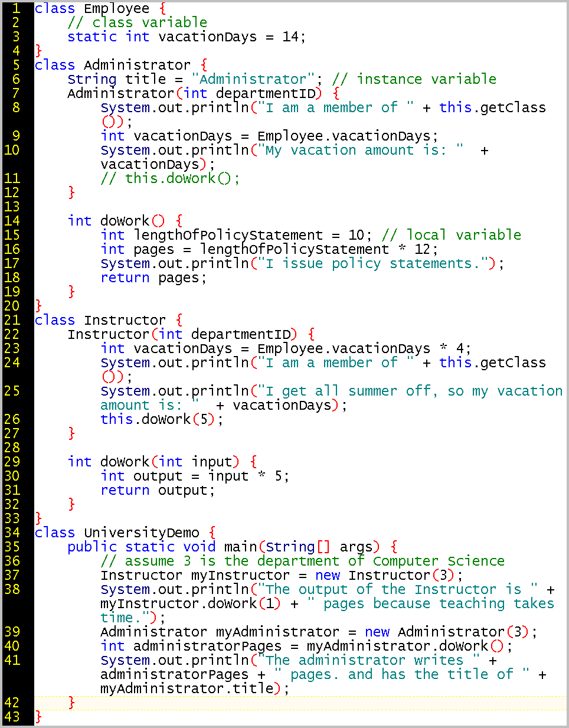This screenshot has height=728, width=569.
Task: Click the 'myInstructor.doWork(1)' call
Action: click(191, 604)
